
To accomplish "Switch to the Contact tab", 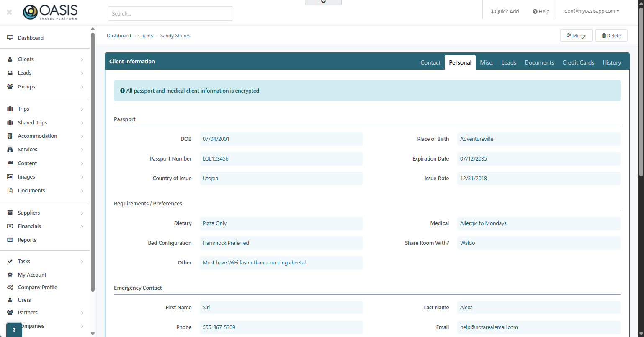I will tap(430, 62).
